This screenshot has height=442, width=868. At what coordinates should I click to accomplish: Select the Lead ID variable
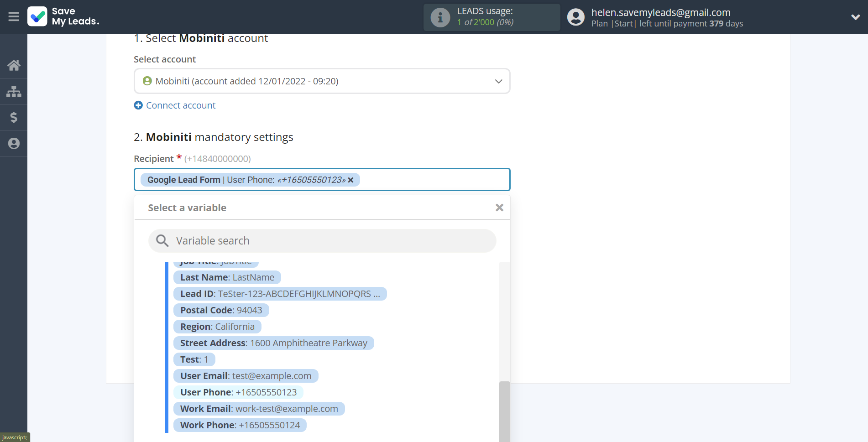pos(280,294)
